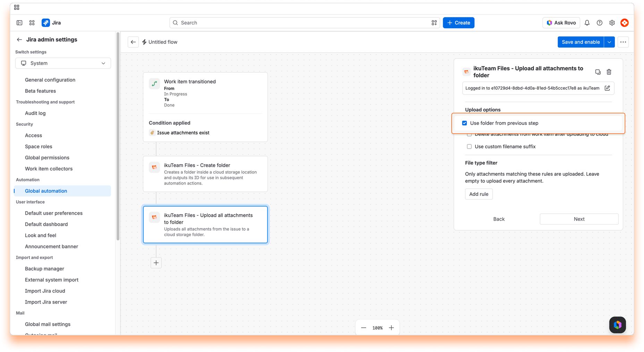Open Announcement banner
This screenshot has width=644, height=352.
click(51, 246)
